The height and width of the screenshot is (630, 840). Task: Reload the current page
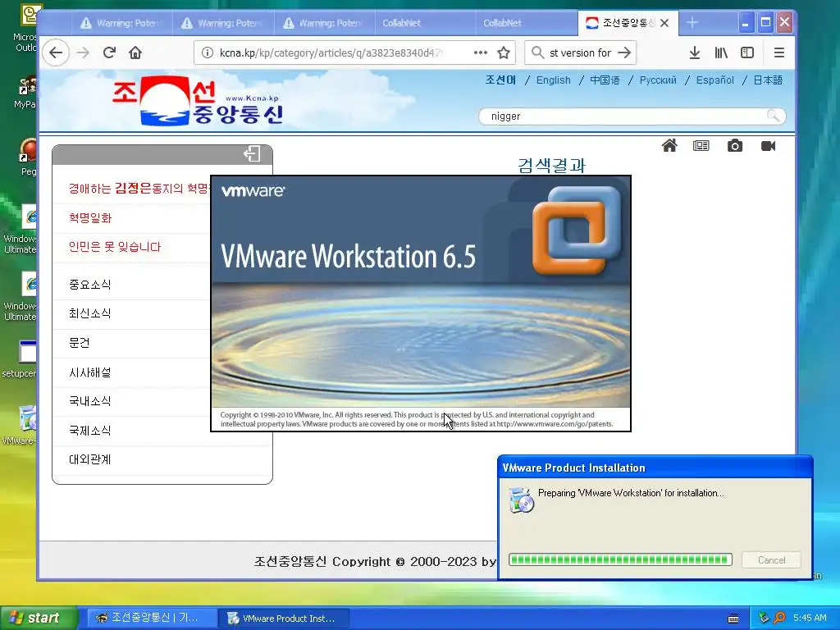[109, 52]
